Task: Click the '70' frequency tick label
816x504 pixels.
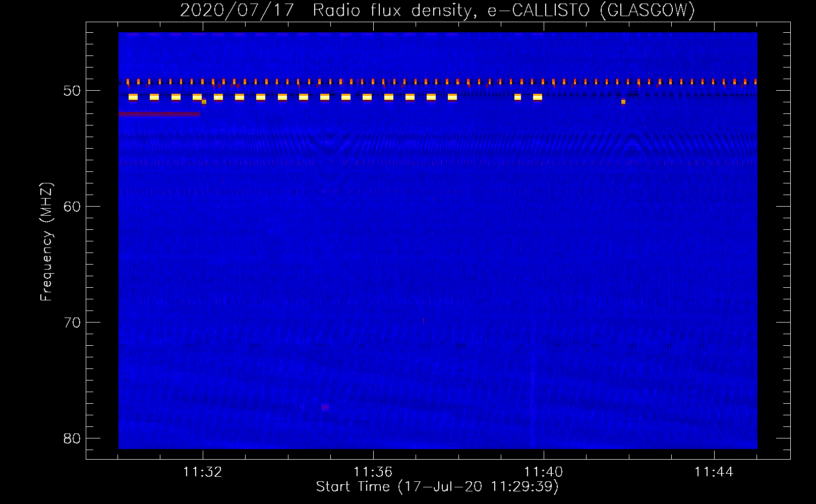Action: click(72, 323)
